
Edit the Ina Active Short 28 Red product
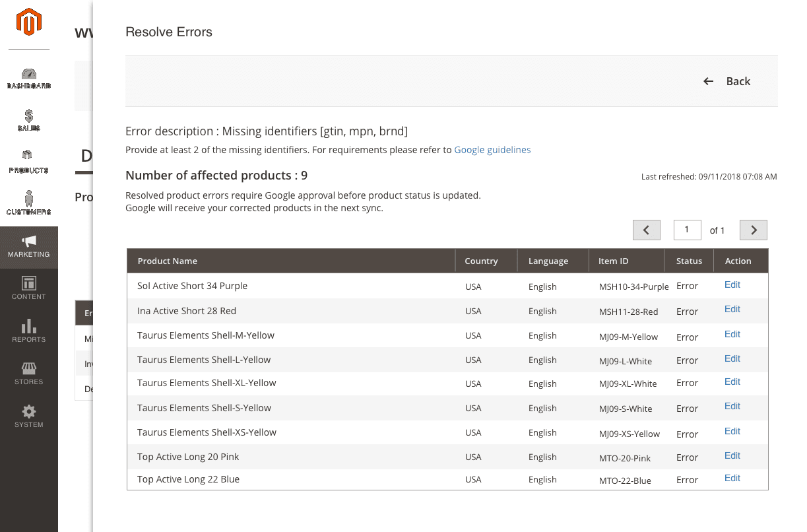coord(732,310)
